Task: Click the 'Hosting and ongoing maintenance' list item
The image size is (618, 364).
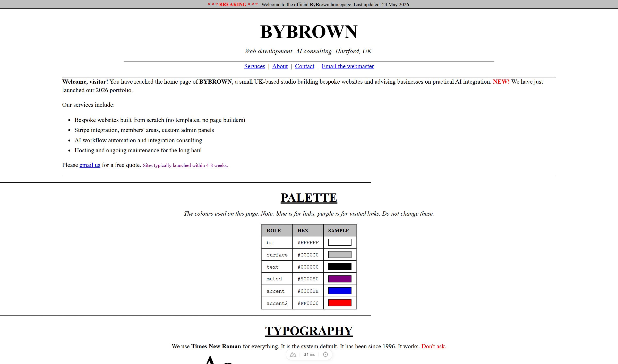Action: click(x=138, y=150)
